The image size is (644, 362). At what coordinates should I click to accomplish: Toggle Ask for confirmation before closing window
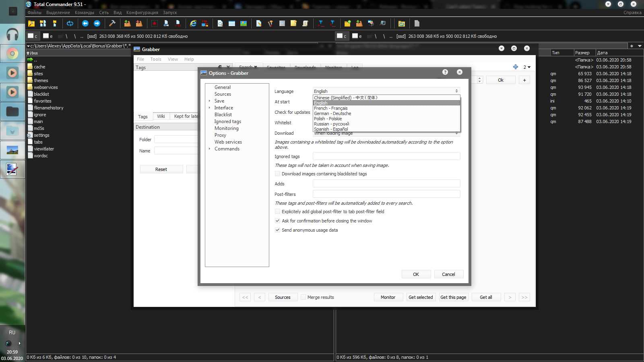click(277, 221)
